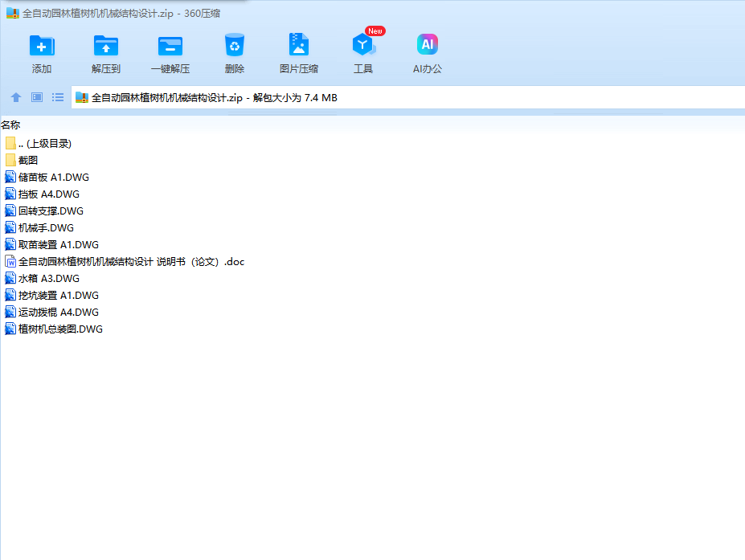Click the 解压到 (Extract to) toolbar icon
The image size is (745, 560).
(x=106, y=46)
